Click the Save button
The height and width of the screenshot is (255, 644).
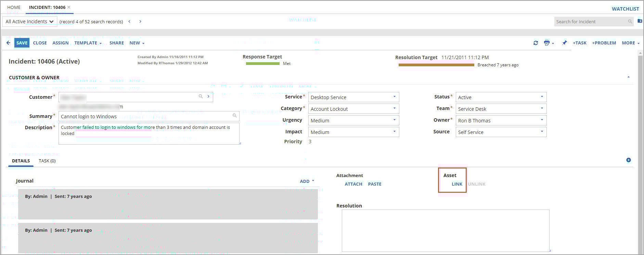coord(22,43)
